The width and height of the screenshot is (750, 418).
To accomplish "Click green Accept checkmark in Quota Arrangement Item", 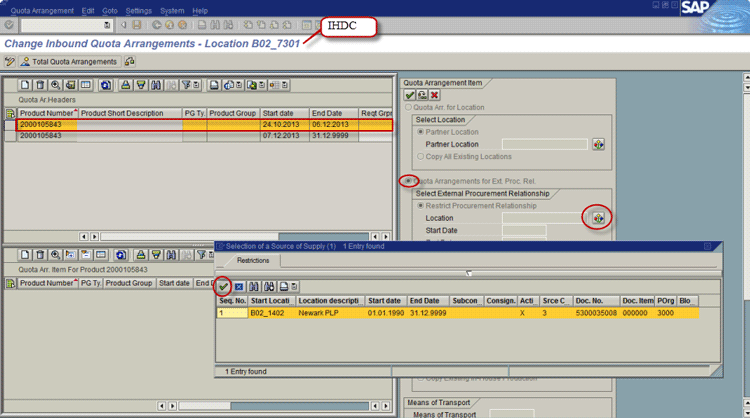I will (x=410, y=95).
